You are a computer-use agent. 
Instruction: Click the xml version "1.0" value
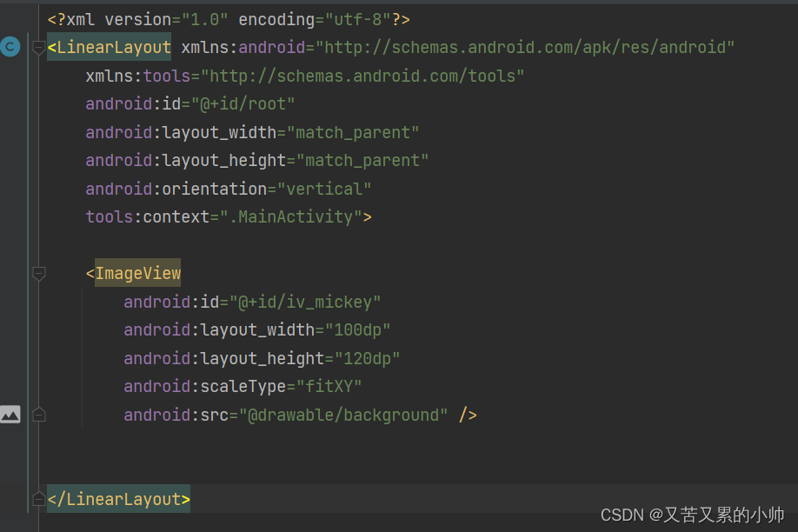coord(205,19)
